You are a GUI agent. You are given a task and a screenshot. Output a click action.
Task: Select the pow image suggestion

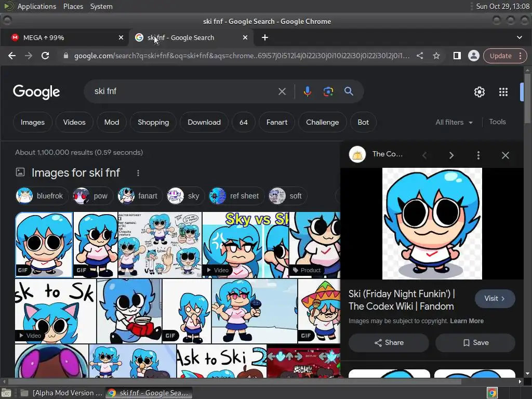click(x=92, y=196)
